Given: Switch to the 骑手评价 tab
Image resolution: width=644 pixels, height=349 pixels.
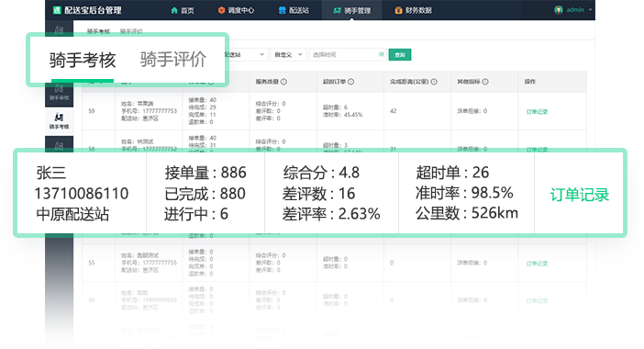Looking at the screenshot, I should 172,59.
